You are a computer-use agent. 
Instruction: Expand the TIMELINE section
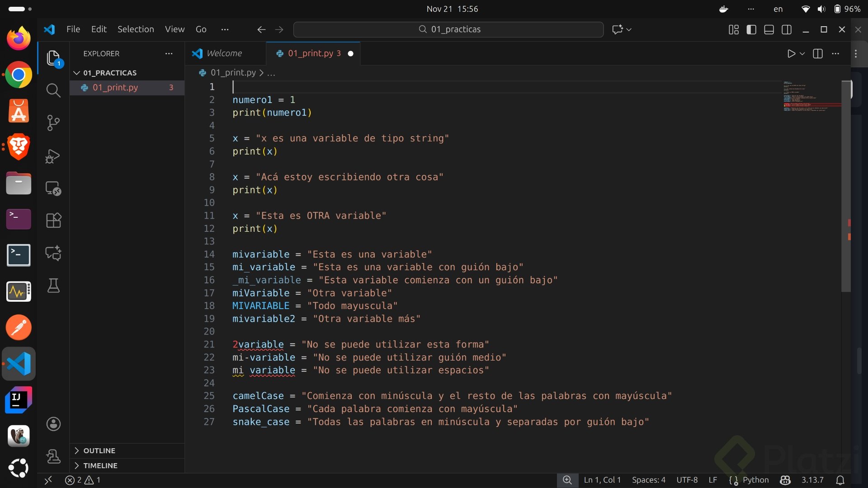point(100,465)
